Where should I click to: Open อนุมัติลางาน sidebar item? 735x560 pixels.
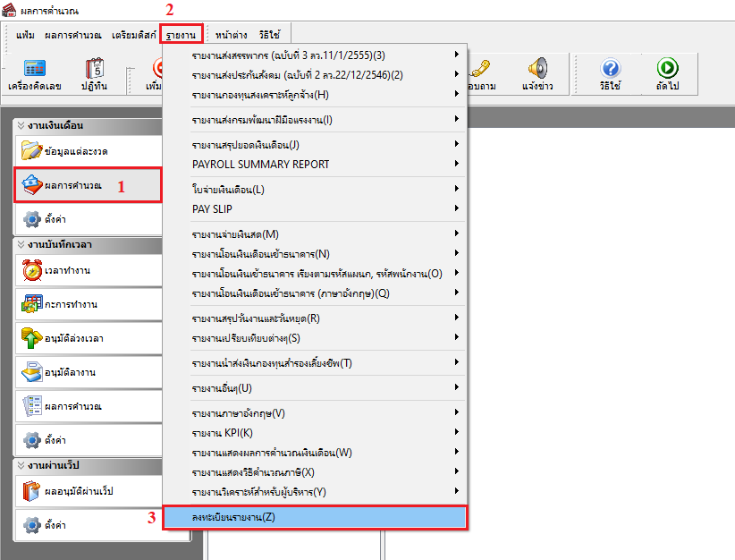(88, 372)
